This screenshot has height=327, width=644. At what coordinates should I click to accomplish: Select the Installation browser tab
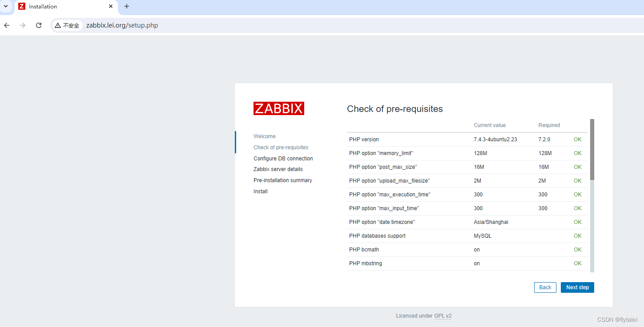66,7
